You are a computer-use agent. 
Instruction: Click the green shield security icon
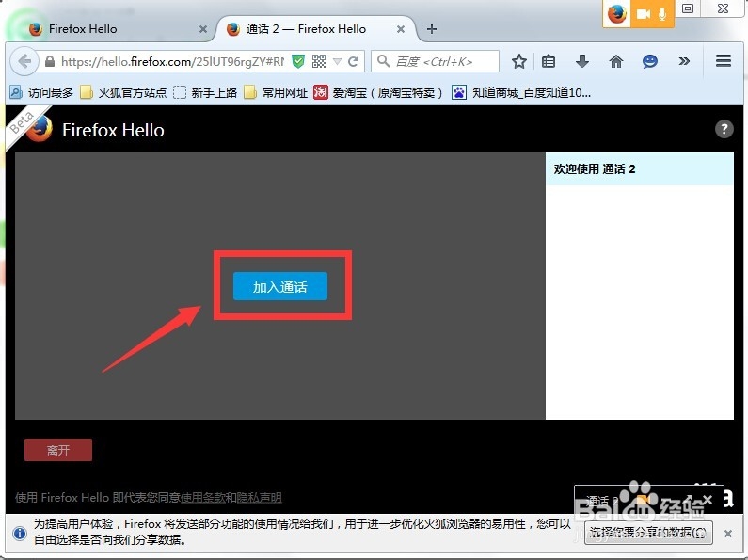click(x=298, y=61)
